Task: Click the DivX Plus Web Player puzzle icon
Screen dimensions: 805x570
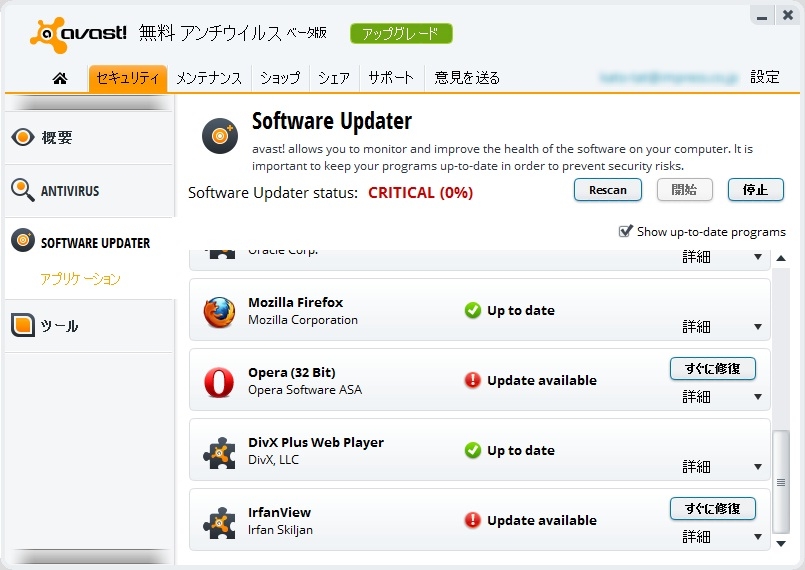Action: click(219, 452)
